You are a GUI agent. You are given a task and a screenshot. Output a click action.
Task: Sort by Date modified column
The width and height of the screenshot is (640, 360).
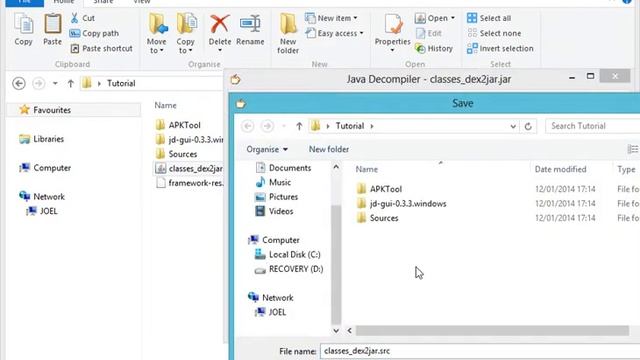[560, 169]
